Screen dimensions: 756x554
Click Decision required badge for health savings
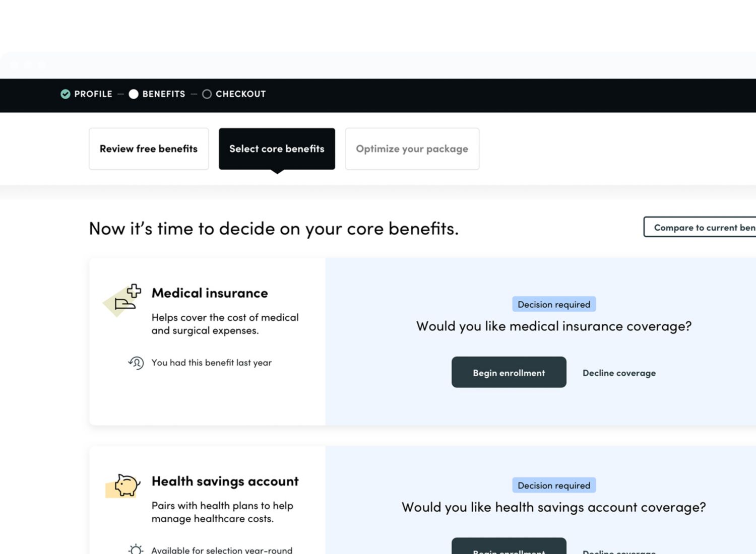(554, 486)
